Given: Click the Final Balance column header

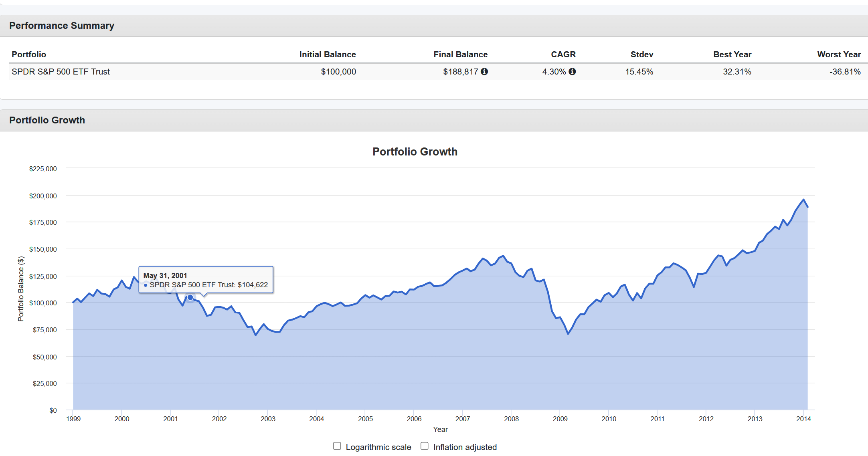Looking at the screenshot, I should point(460,54).
